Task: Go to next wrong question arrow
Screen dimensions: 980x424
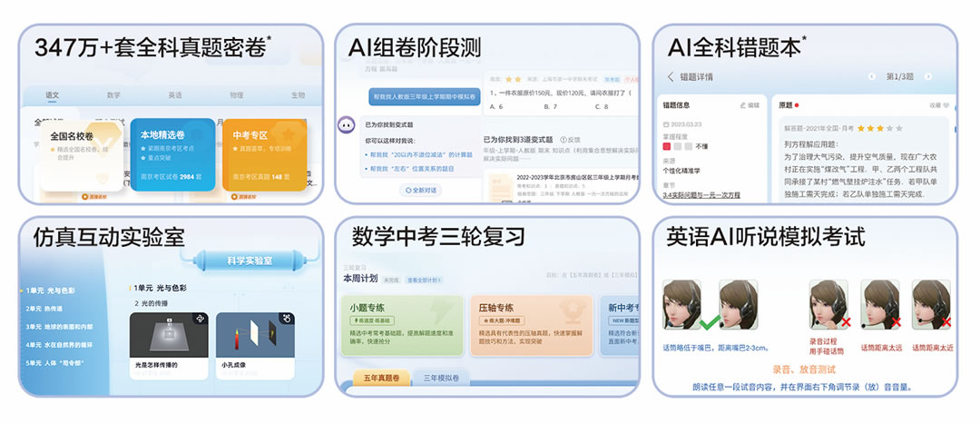Action: click(x=928, y=77)
